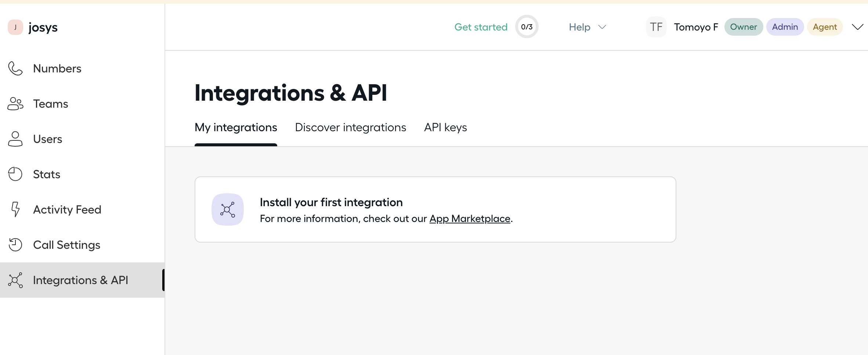Click the Teams people icon
Viewport: 868px width, 355px height.
15,104
